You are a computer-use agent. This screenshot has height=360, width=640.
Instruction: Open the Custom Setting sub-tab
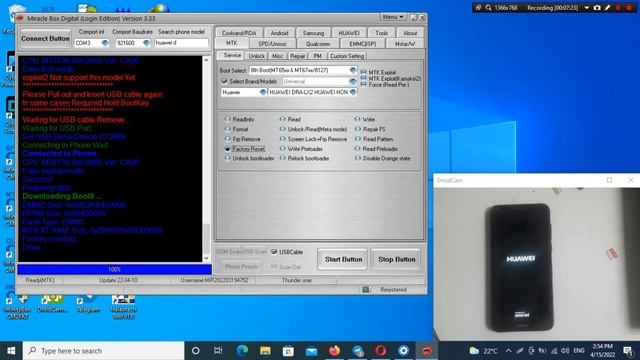click(347, 56)
